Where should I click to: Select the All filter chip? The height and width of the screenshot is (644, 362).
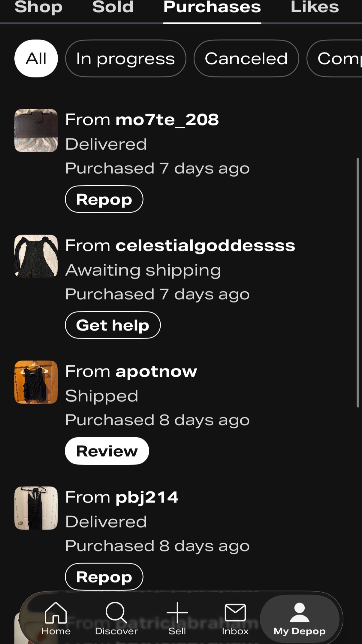36,59
